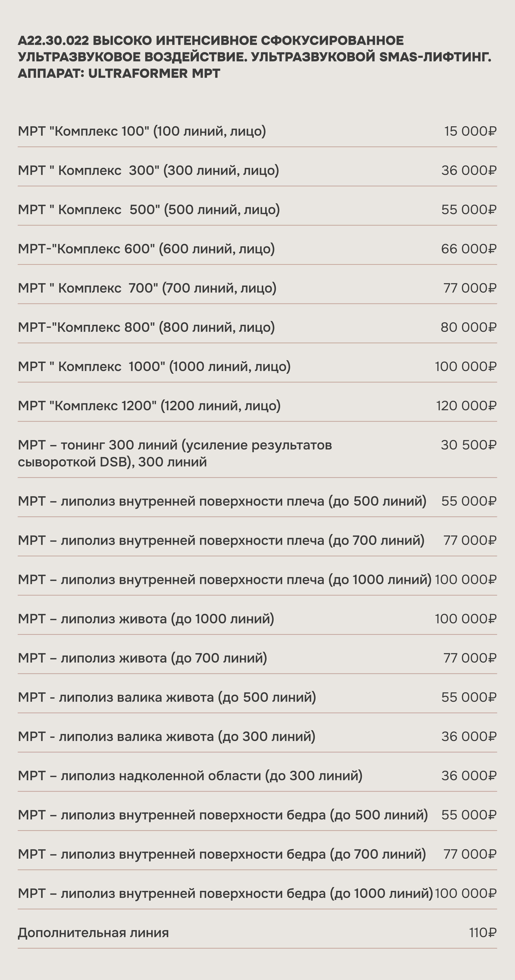
Task: Select the MPT тонинг 300 линий service
Action: pyautogui.click(x=175, y=453)
